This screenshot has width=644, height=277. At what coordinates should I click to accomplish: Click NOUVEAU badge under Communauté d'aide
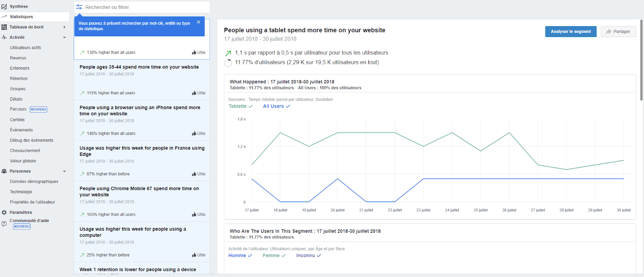22,227
